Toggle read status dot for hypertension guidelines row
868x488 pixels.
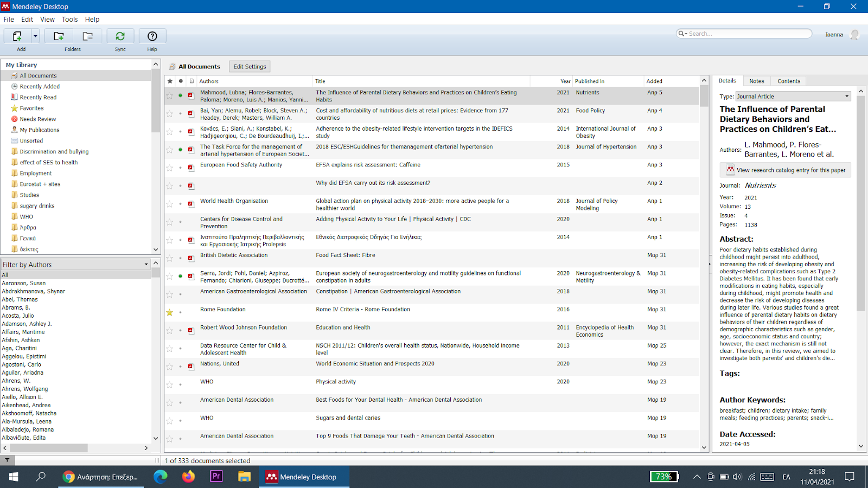point(181,150)
